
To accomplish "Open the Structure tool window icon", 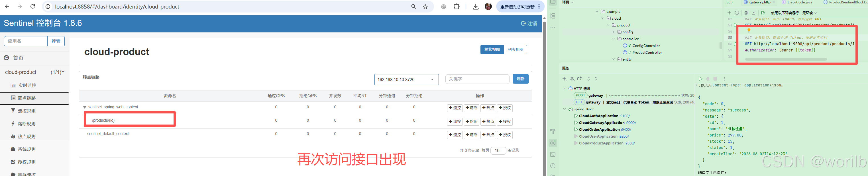I will tap(553, 16).
